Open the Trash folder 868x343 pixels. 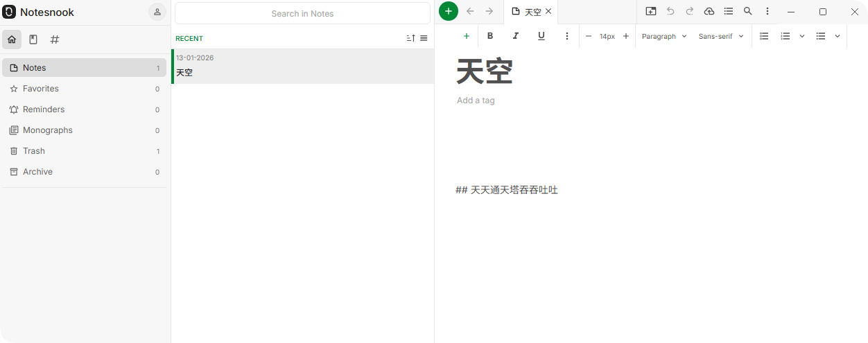(x=84, y=151)
